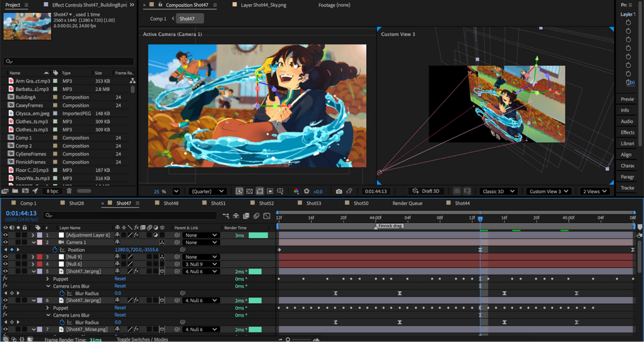Reset exposure using the aperture icon

tap(306, 192)
